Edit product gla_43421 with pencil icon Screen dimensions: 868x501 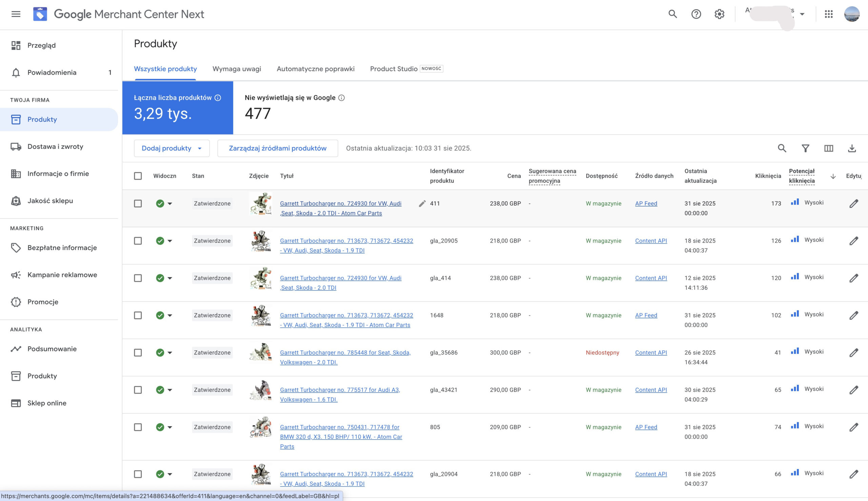tap(854, 389)
